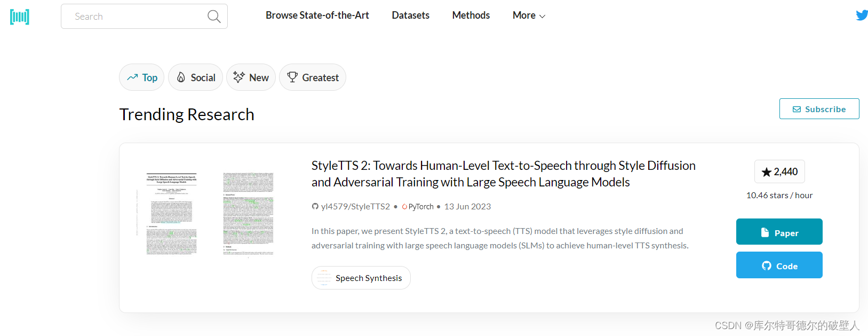868x336 pixels.
Task: Click the PyTorch framework label
Action: tap(418, 207)
